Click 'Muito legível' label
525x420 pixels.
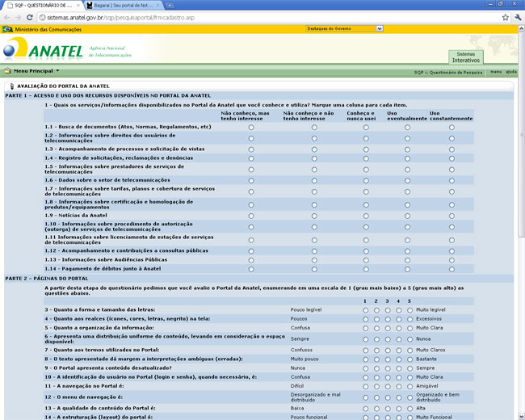430,310
